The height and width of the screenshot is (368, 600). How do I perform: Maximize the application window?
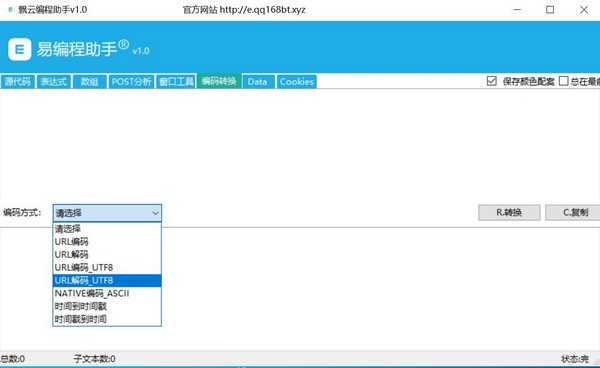click(x=550, y=10)
